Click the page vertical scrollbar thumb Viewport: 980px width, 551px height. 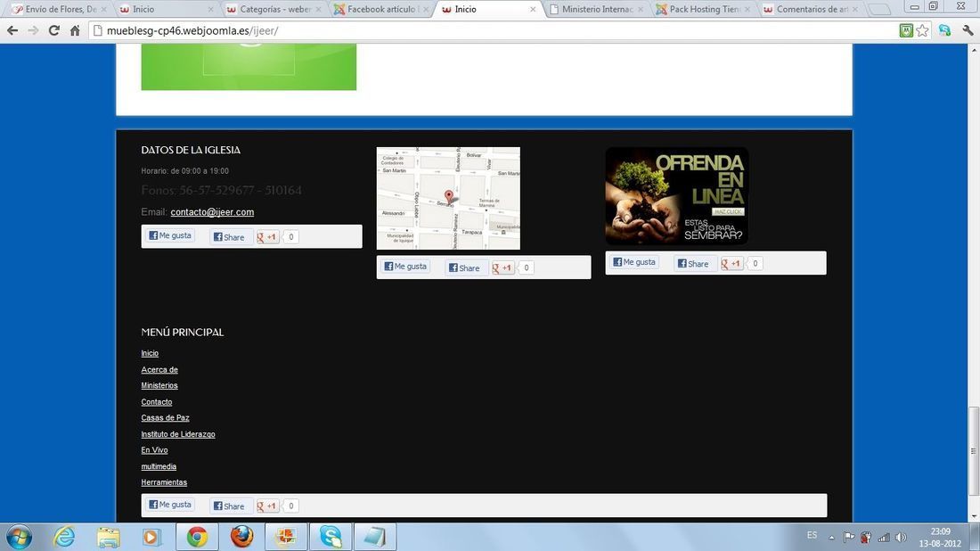coord(973,450)
